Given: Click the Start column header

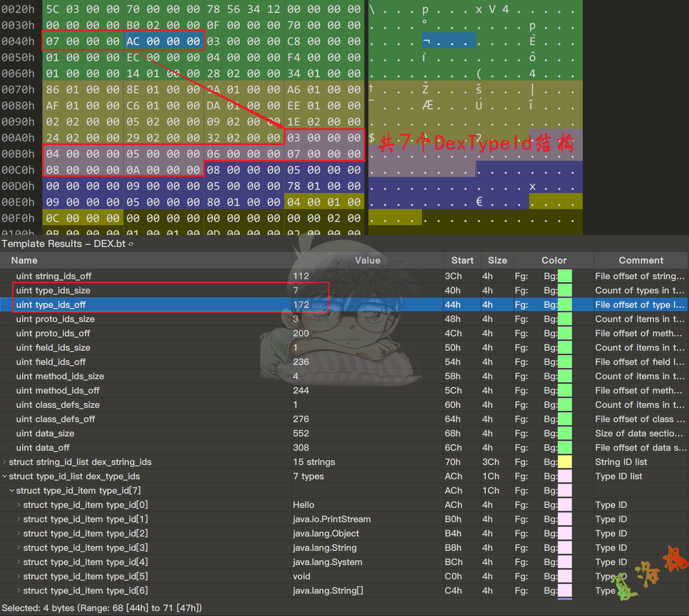Looking at the screenshot, I should 462,260.
